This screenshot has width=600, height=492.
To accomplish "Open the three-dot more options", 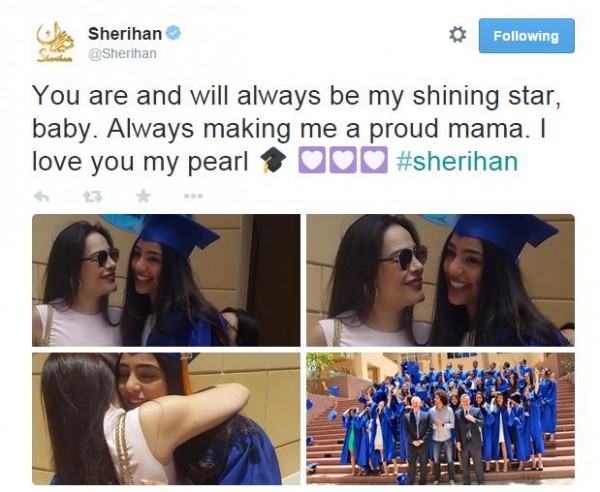I will pos(193,196).
